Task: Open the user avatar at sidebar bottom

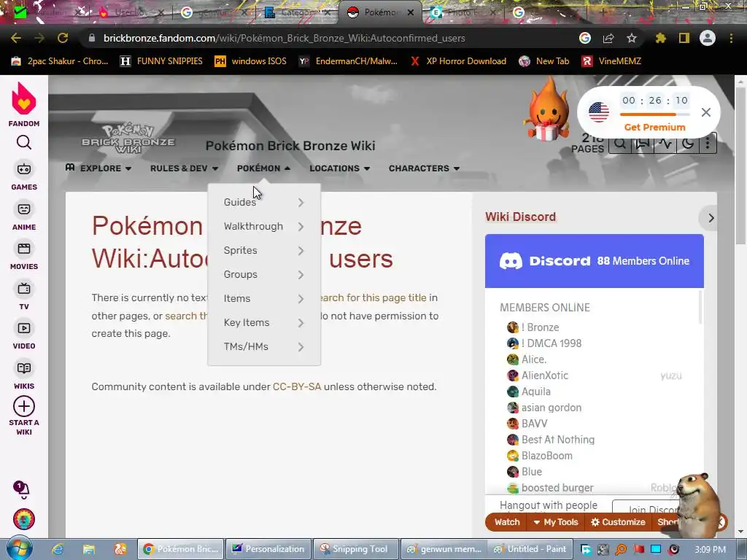Action: coord(24,519)
